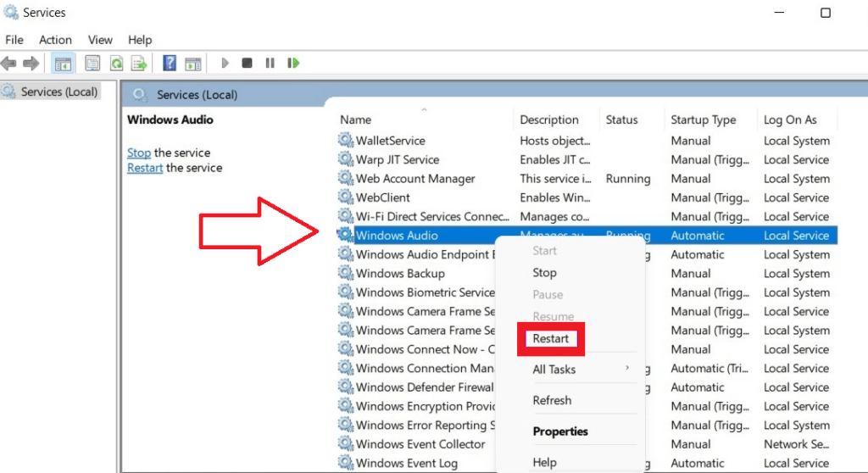Click the Warp JIT Service row name
This screenshot has height=473, width=868.
point(398,159)
